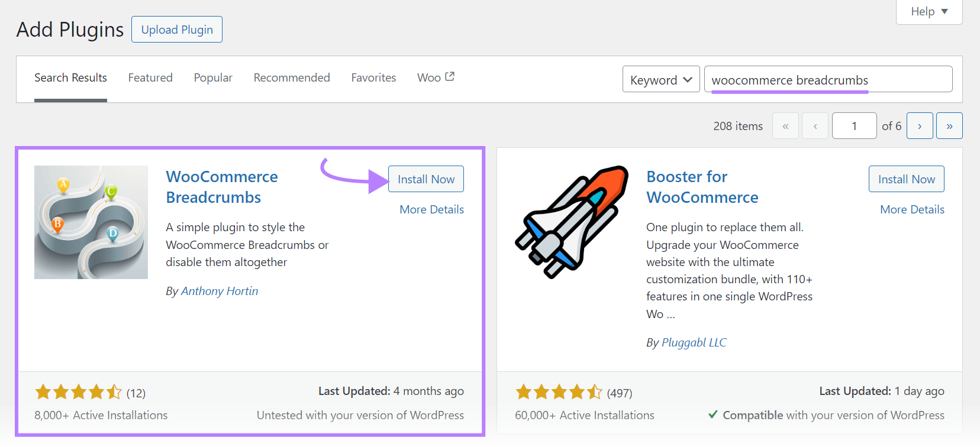Click the Booster for WooCommerce rocket icon
Screen dimensions: 980x447
coord(572,222)
